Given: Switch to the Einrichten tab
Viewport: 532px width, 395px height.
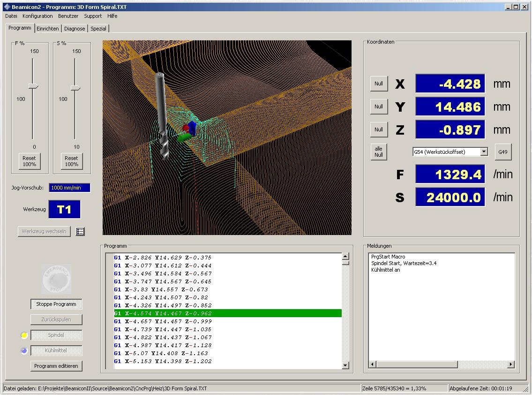Looking at the screenshot, I should (x=48, y=29).
